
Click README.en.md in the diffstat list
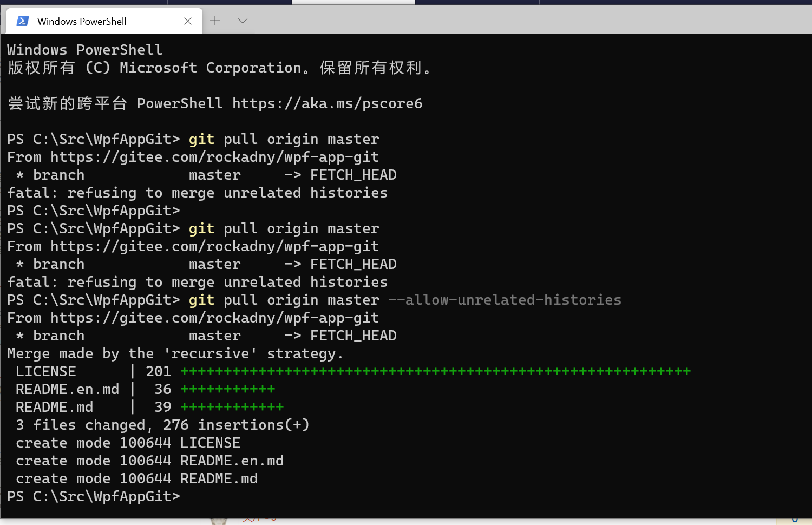68,389
